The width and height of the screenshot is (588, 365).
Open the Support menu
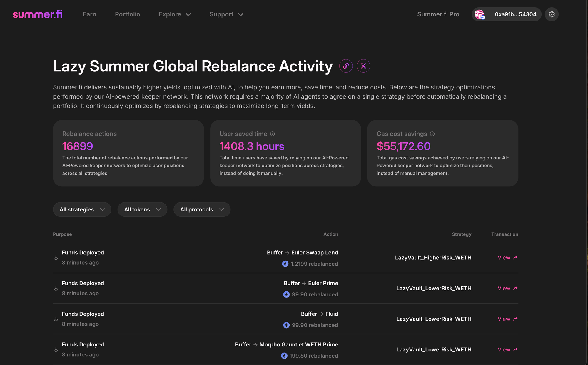pos(226,14)
